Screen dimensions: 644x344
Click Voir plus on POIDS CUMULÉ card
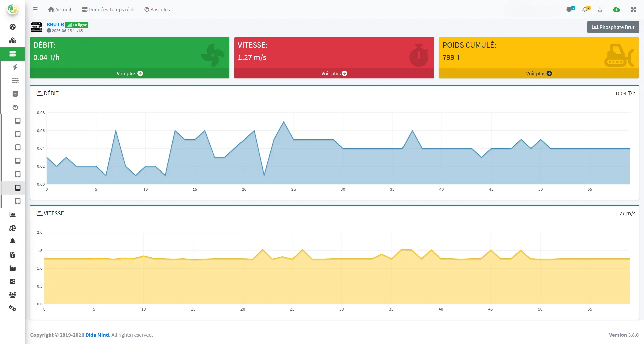[539, 73]
